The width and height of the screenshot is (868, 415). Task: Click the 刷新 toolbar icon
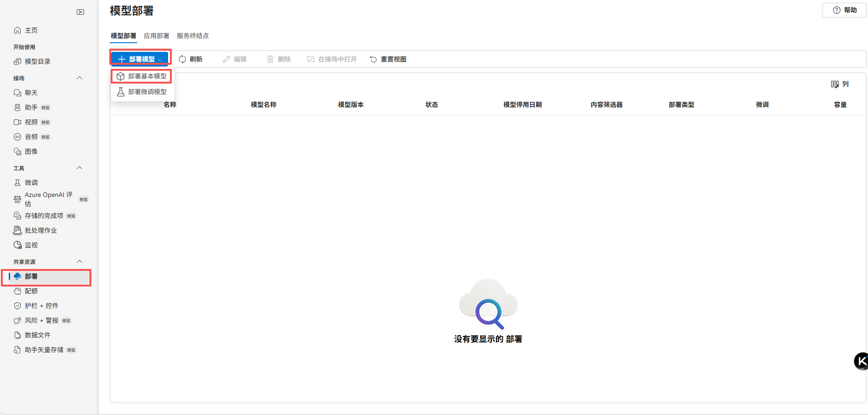[x=191, y=59]
